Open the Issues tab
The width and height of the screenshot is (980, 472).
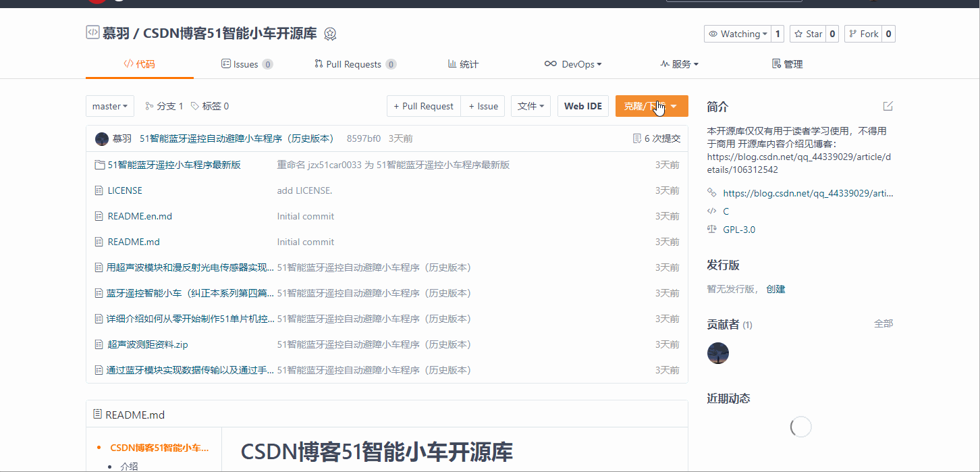click(x=247, y=64)
